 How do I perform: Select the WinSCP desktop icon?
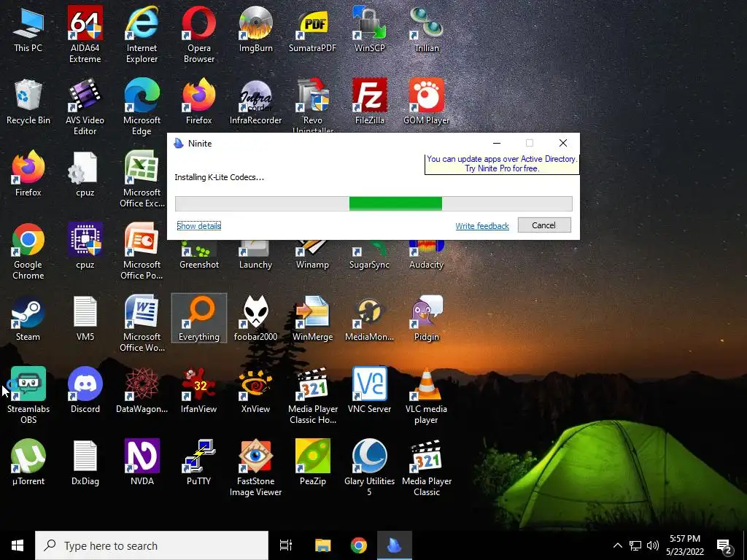370,29
